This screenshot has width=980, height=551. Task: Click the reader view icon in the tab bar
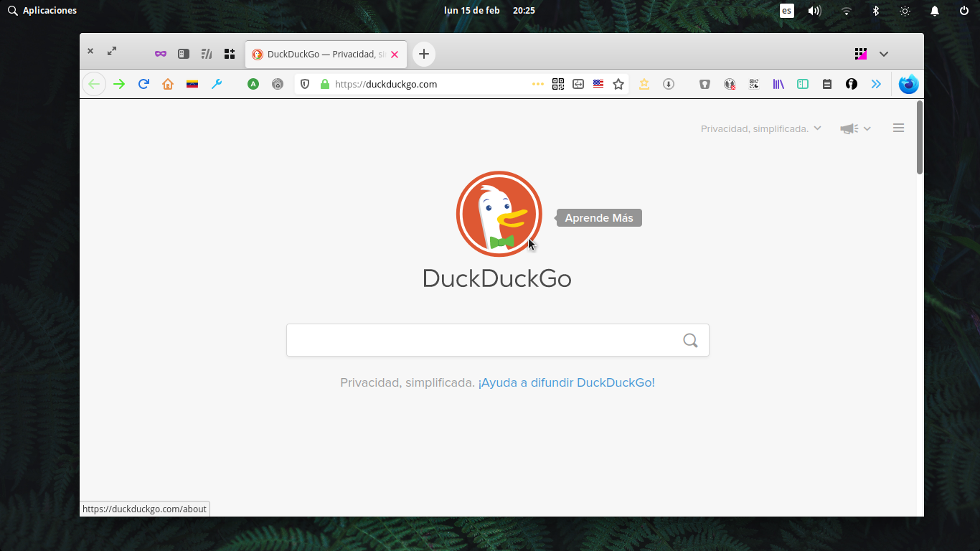[184, 54]
